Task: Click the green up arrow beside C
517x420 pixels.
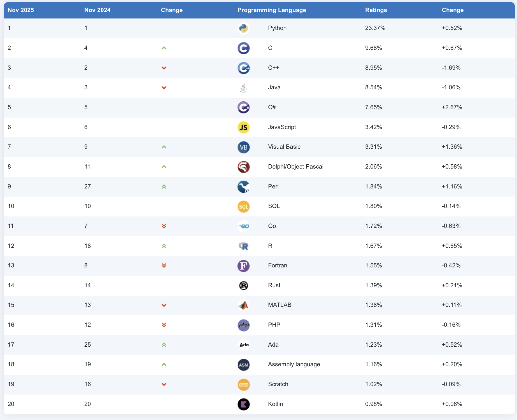Action: [x=164, y=48]
